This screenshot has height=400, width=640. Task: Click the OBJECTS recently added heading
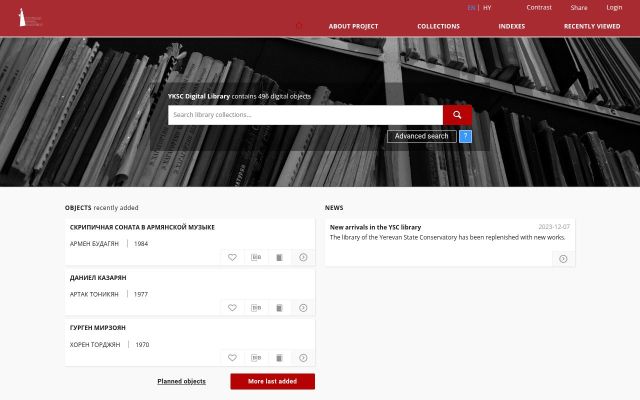(102, 208)
